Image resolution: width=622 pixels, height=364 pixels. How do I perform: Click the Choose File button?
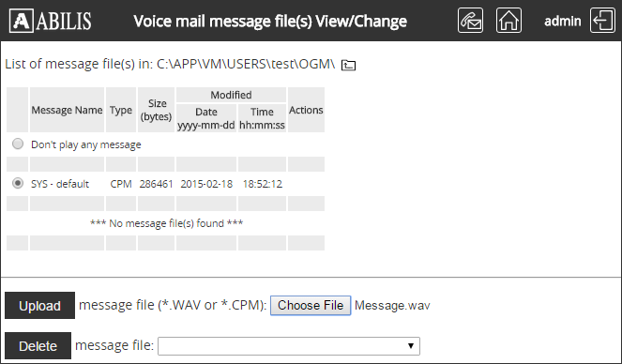[x=311, y=305]
